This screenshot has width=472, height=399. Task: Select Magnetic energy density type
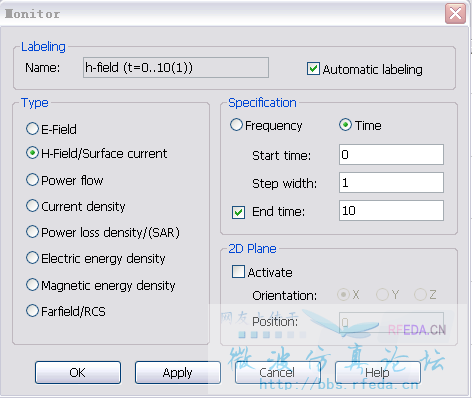click(32, 285)
